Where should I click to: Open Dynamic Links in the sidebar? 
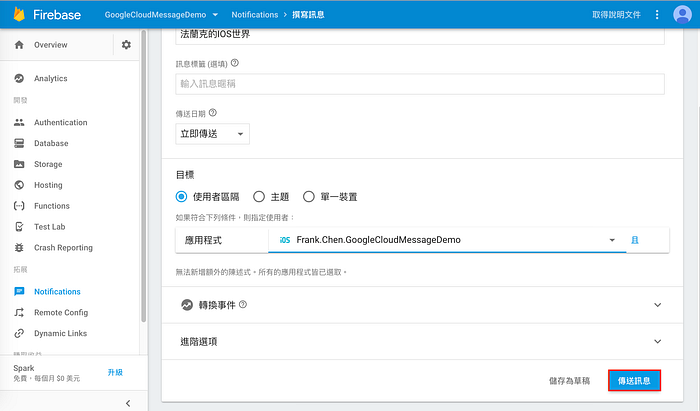[x=60, y=333]
